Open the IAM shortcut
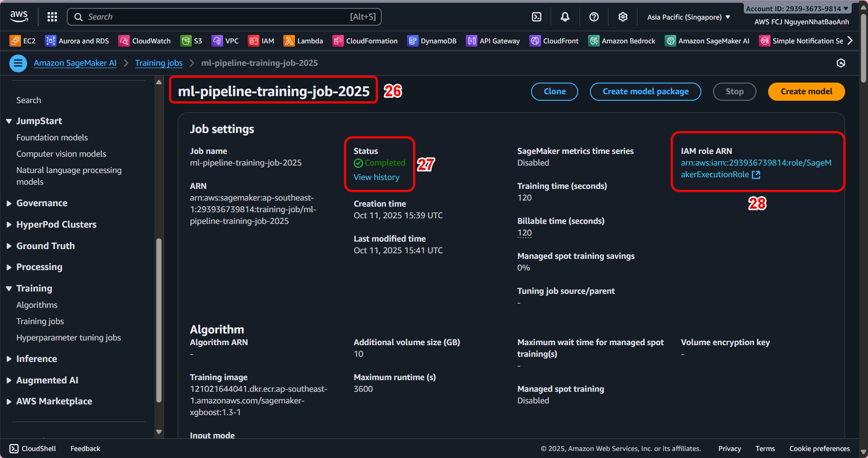This screenshot has width=868, height=458. point(261,41)
